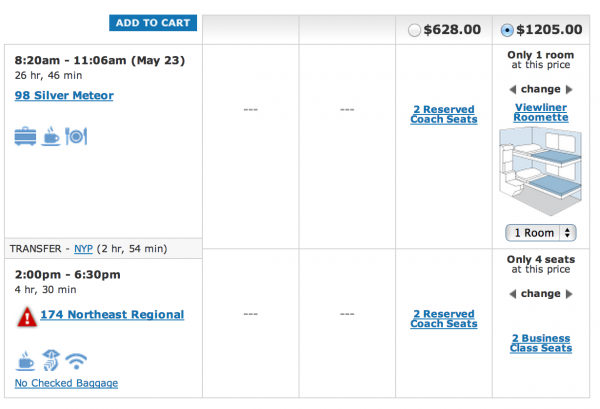Open the 1 Room quantity dropdown
Viewport: 600px width, 409px height.
[541, 233]
